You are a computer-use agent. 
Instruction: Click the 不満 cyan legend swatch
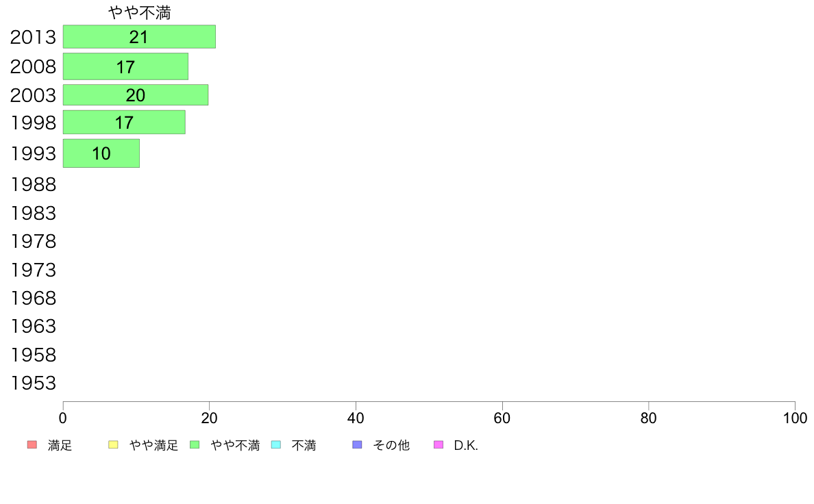(276, 445)
